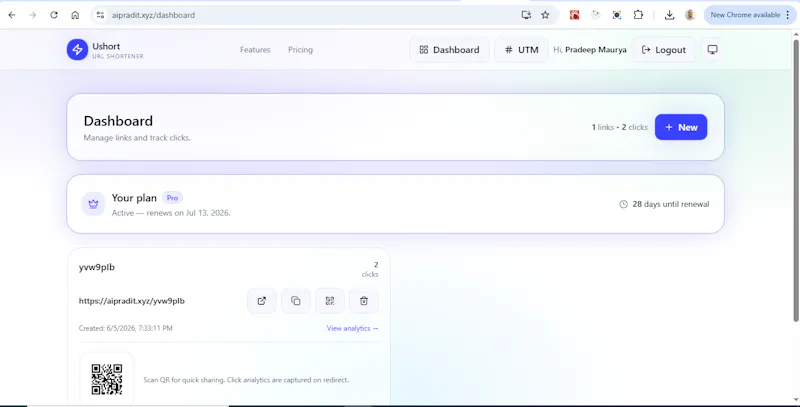This screenshot has width=800, height=407.
Task: Open the UTM builder
Action: 521,49
